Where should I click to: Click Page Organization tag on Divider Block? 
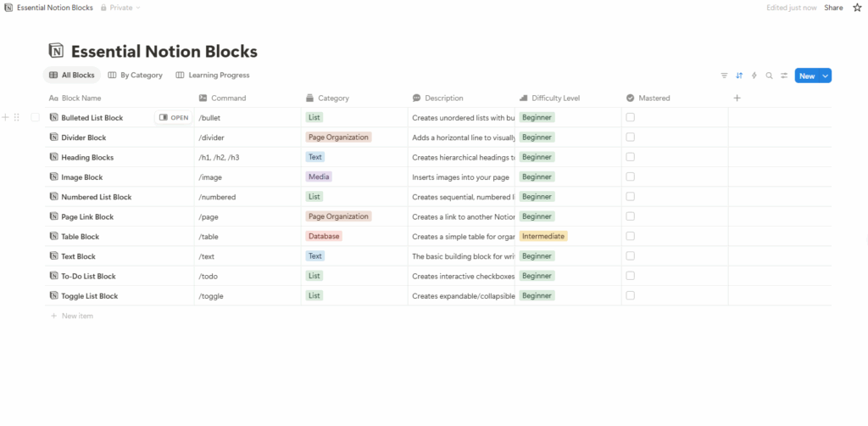[338, 137]
